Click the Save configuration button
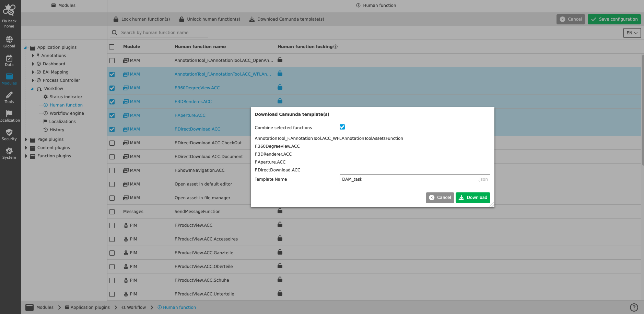 click(x=614, y=19)
